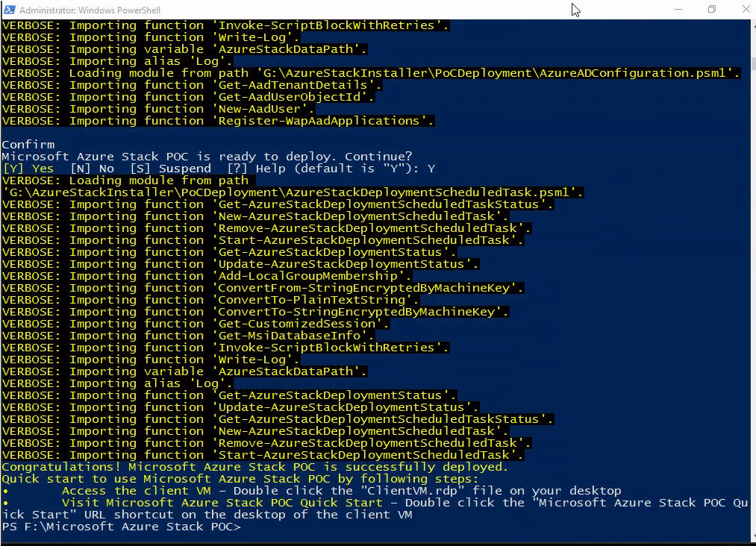Click the 'Quick start to use Microsoft Azure Stack' line
This screenshot has height=546, width=756.
(x=240, y=479)
